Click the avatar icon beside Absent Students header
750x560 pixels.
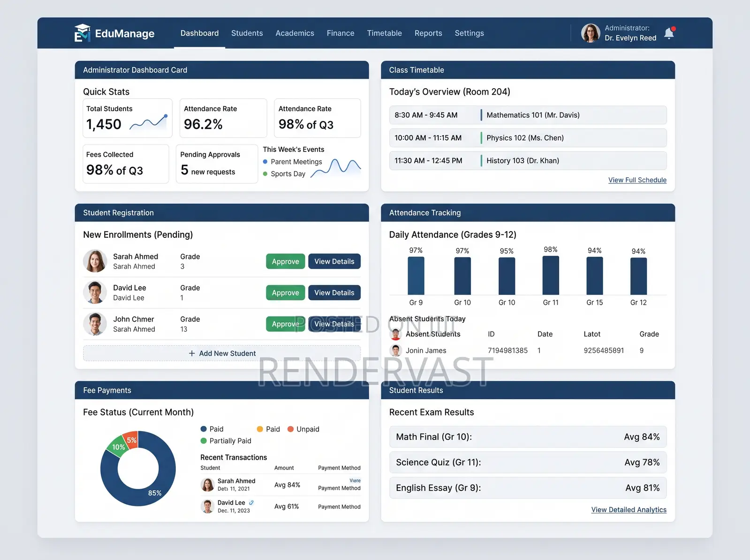(396, 334)
